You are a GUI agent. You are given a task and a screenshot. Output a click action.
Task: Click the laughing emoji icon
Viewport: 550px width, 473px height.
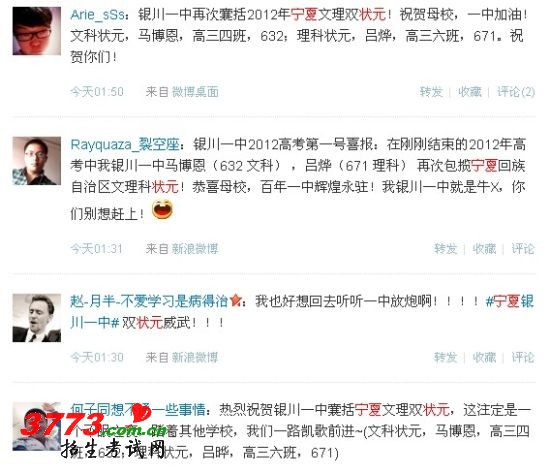click(x=162, y=209)
